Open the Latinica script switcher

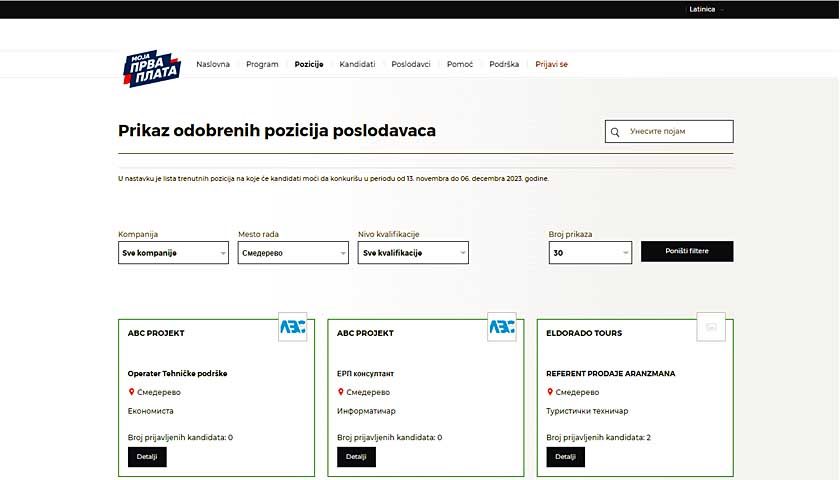click(706, 9)
